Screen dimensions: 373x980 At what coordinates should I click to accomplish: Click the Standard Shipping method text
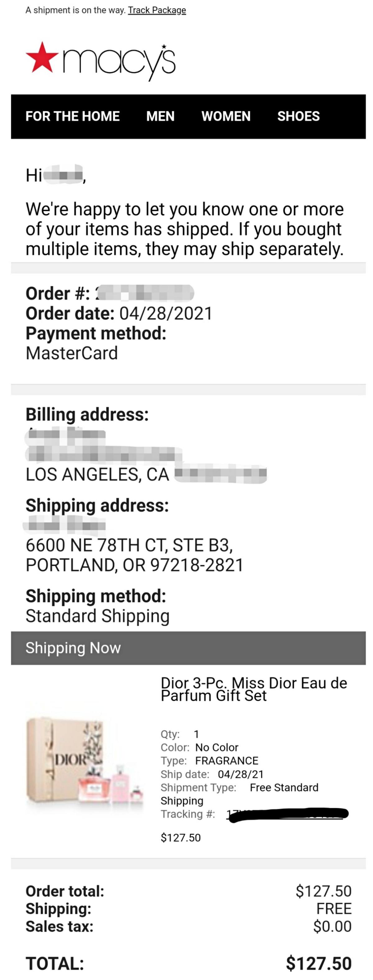click(97, 616)
